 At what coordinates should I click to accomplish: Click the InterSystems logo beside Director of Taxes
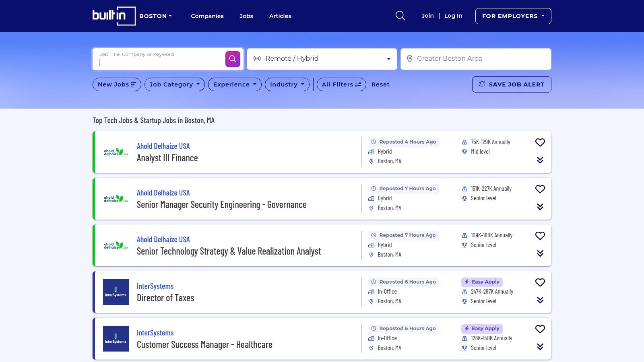pos(116,292)
